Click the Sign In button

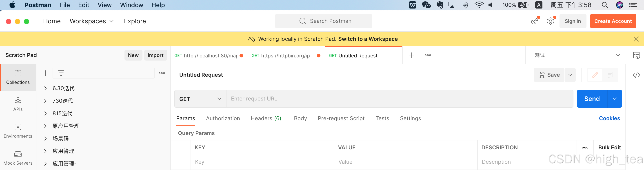pos(573,21)
